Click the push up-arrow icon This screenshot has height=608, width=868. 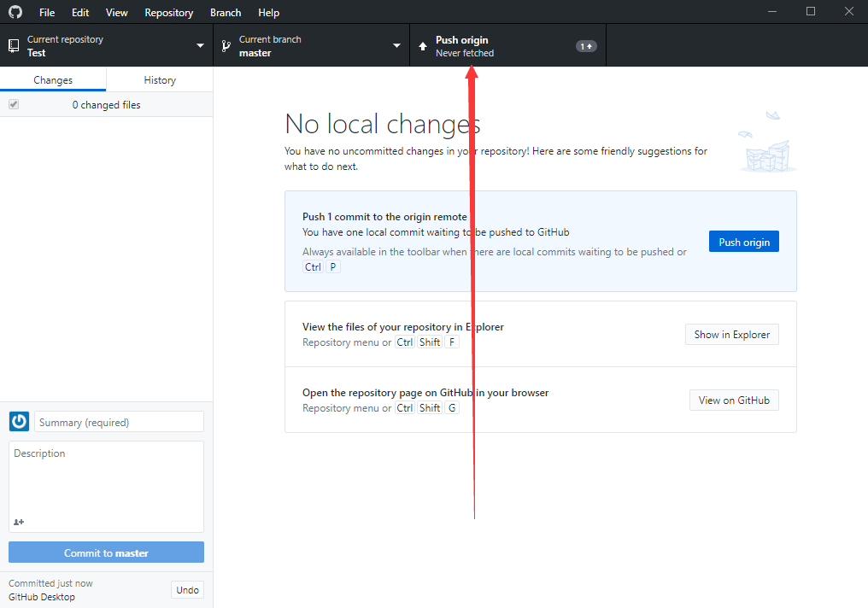423,46
